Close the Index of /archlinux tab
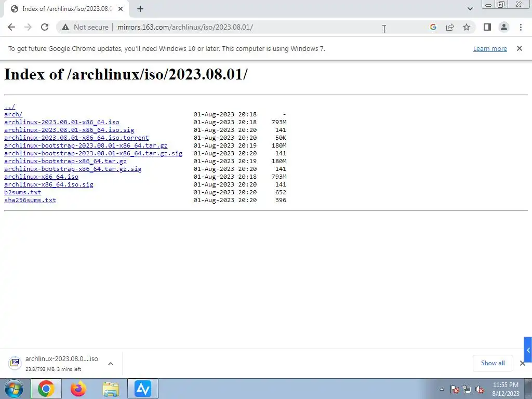 pyautogui.click(x=121, y=9)
